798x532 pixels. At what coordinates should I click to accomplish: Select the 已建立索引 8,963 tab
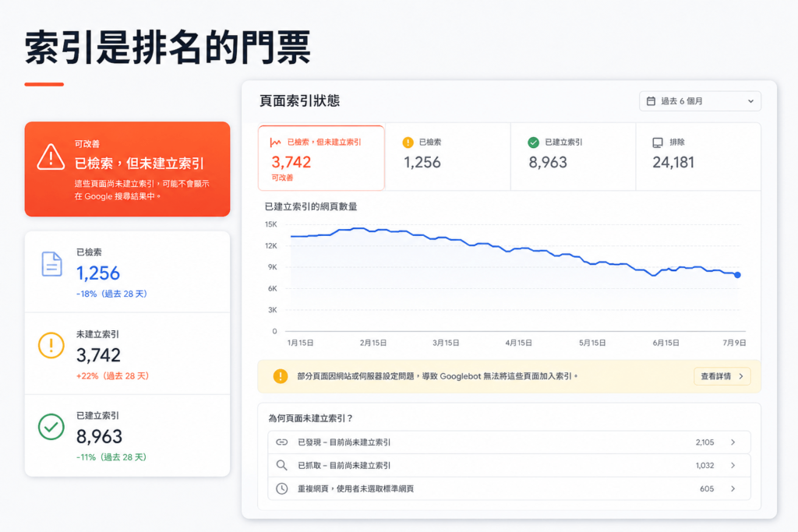coord(573,157)
